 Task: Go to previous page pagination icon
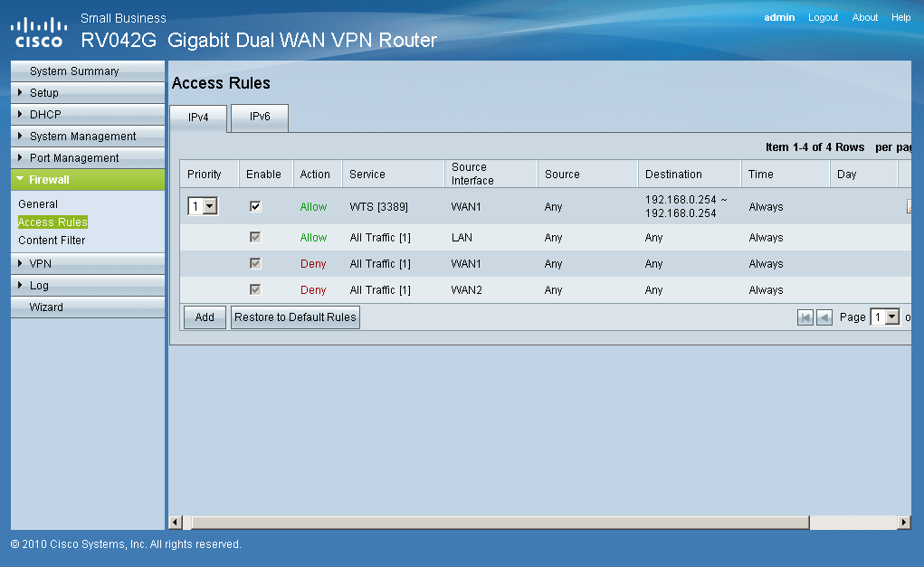[824, 318]
